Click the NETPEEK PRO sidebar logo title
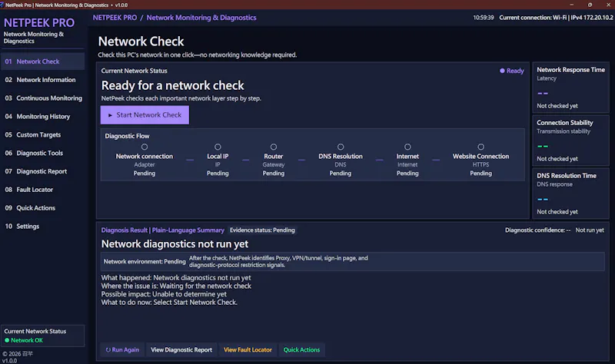The width and height of the screenshot is (615, 364). pos(39,23)
